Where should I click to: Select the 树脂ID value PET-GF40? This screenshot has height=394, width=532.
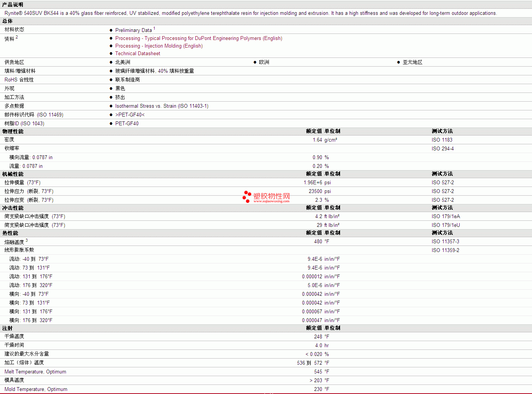[127, 124]
